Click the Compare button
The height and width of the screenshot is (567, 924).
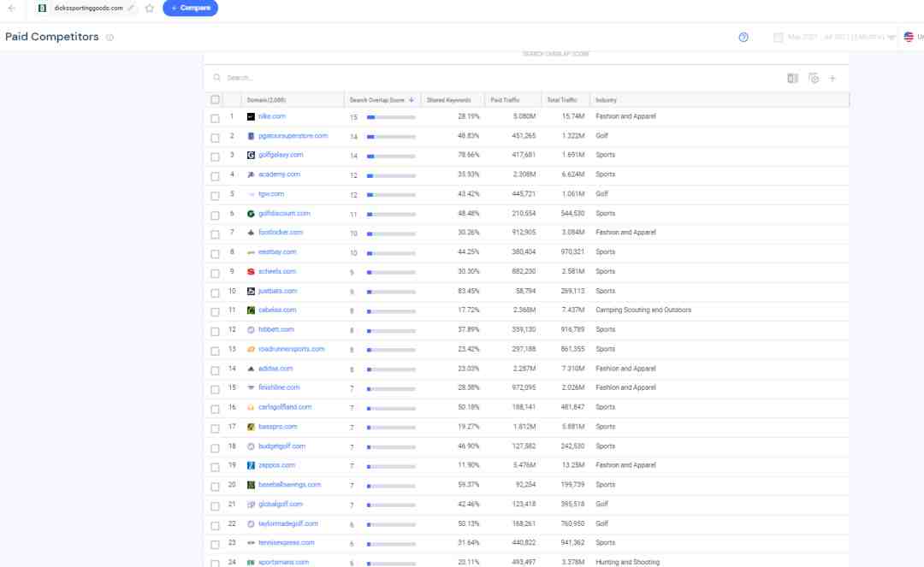tap(190, 9)
